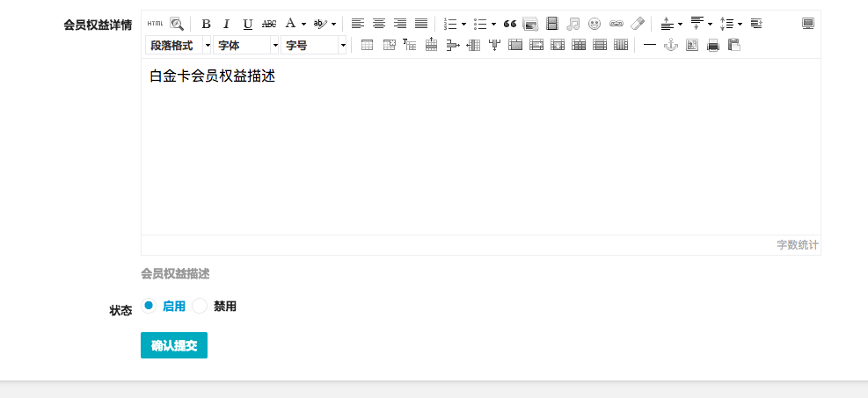Insert an anchor with anchor icon

pyautogui.click(x=671, y=45)
